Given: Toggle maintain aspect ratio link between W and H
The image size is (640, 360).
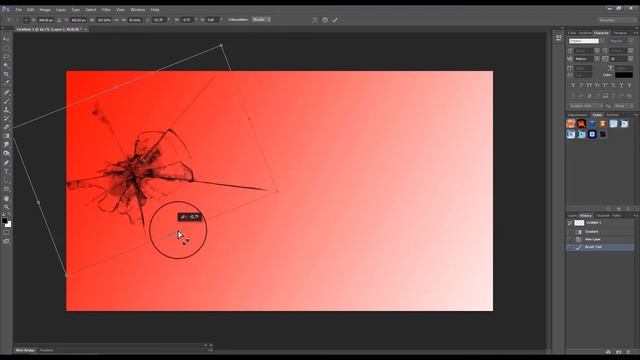Looking at the screenshot, I should point(116,20).
